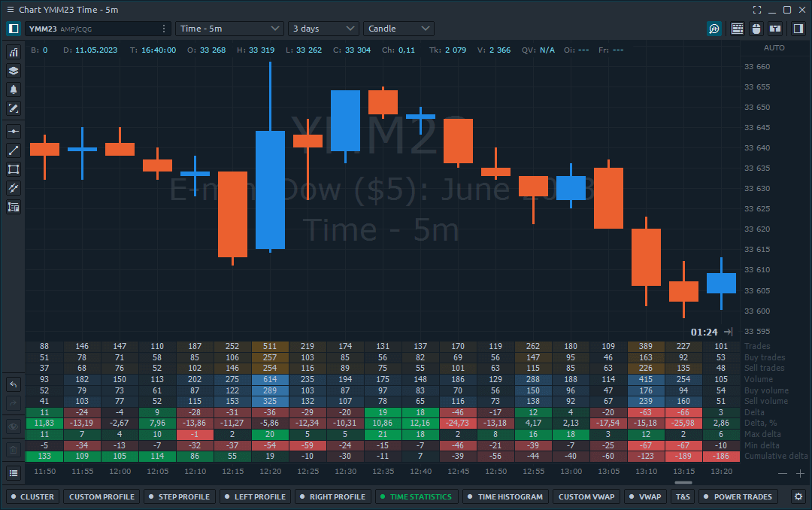Open the Time - 5m timeframe dropdown

(229, 28)
